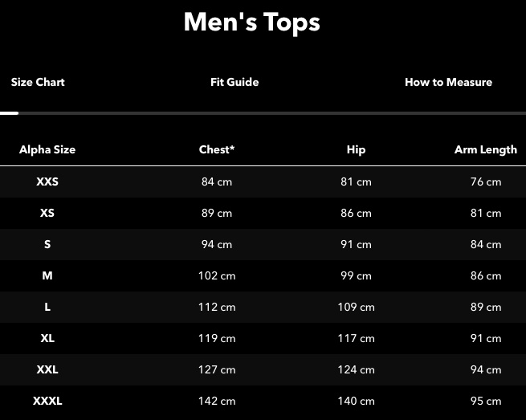Select the XXL size row label

47,369
